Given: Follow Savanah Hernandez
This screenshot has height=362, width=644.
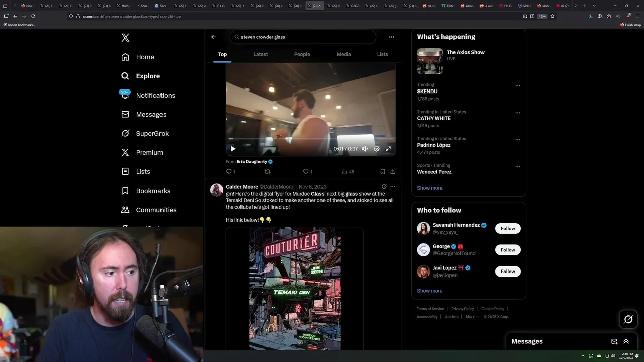Looking at the screenshot, I should coord(508,228).
